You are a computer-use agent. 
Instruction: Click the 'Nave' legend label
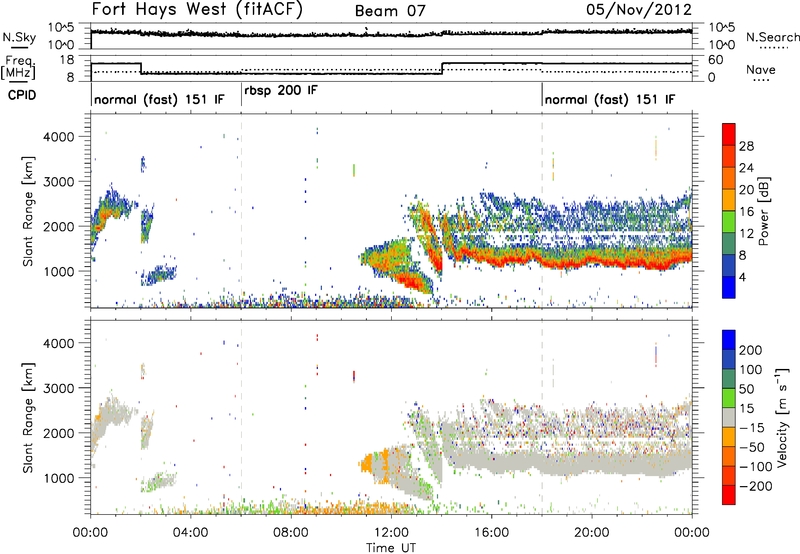pos(761,70)
